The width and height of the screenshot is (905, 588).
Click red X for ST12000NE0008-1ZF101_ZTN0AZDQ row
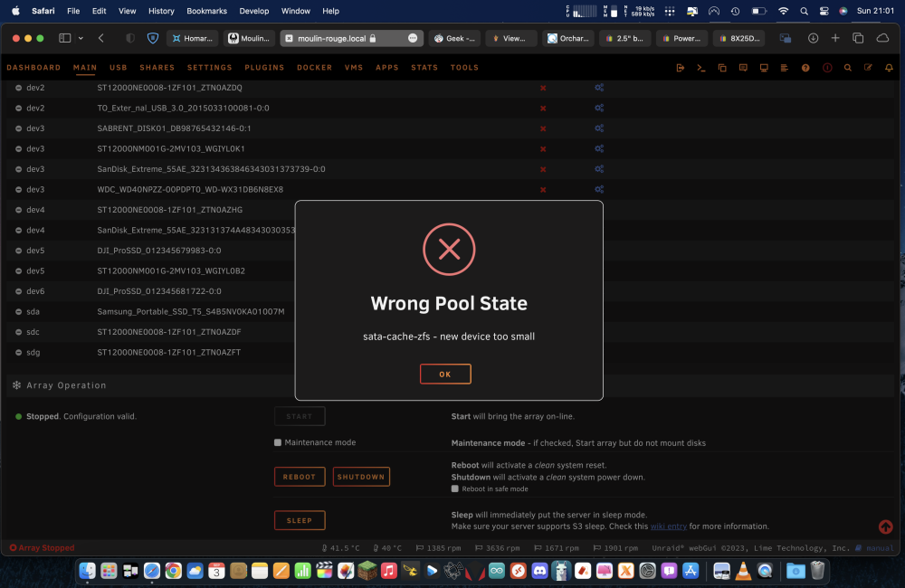(543, 89)
